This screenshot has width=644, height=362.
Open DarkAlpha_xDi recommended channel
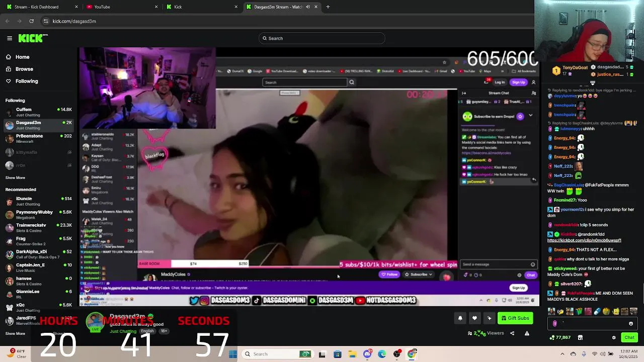point(39,254)
